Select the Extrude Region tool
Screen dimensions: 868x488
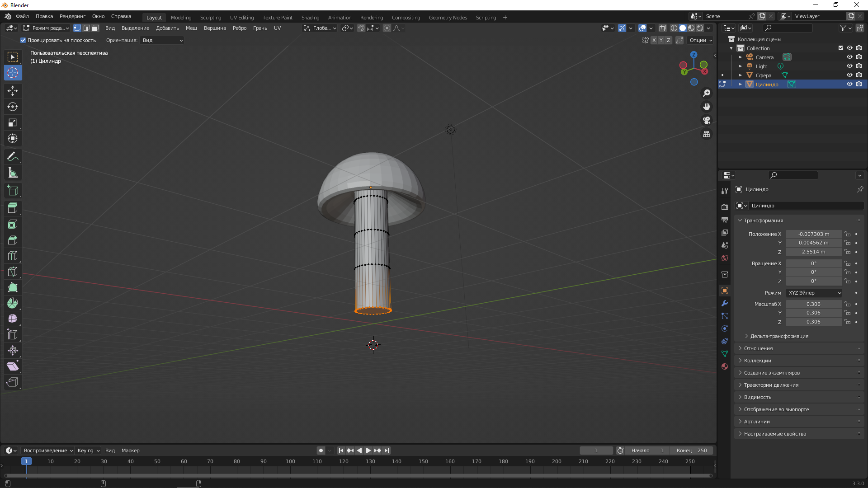point(13,208)
